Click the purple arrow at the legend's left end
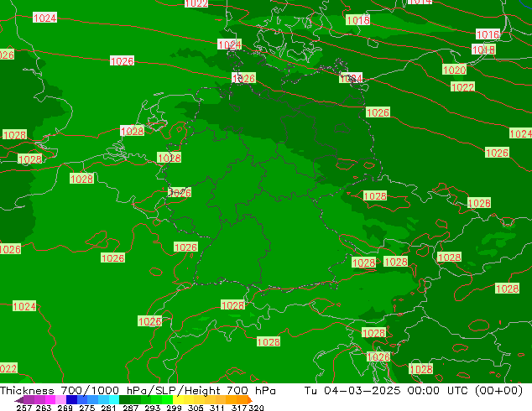 point(18,400)
